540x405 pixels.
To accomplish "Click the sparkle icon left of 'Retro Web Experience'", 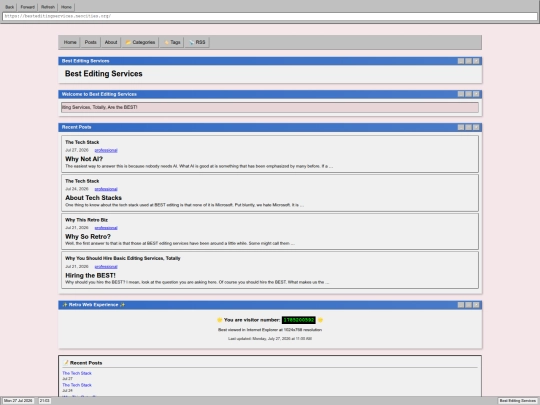I will (x=65, y=305).
